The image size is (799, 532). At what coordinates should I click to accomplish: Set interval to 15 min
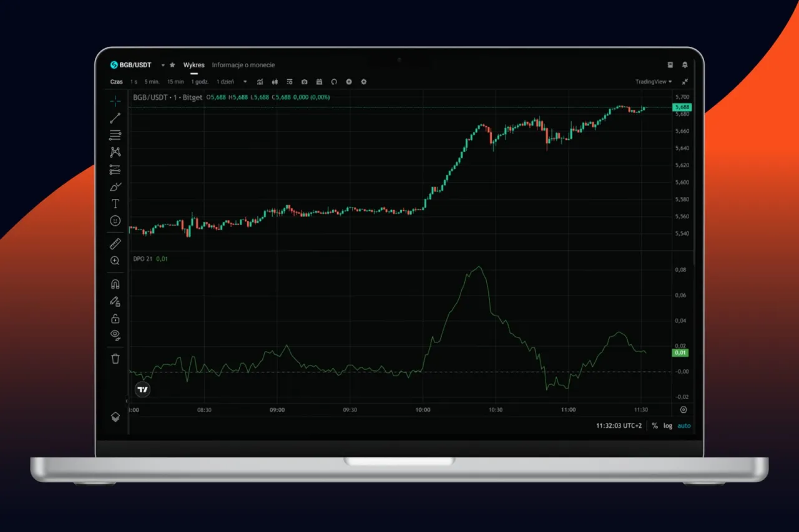coord(175,82)
